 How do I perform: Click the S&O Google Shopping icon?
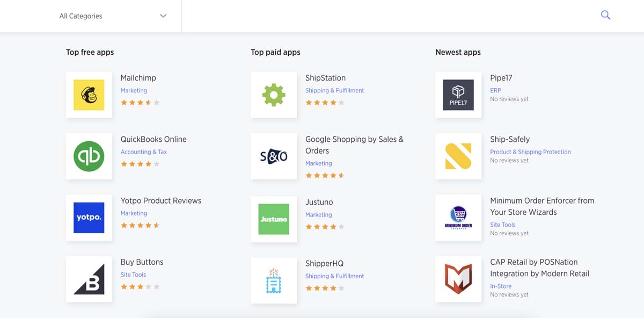pos(274,156)
